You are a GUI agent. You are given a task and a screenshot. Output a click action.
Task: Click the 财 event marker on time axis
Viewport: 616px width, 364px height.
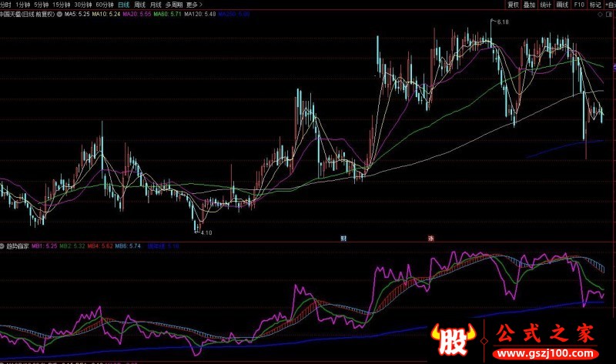(343, 239)
